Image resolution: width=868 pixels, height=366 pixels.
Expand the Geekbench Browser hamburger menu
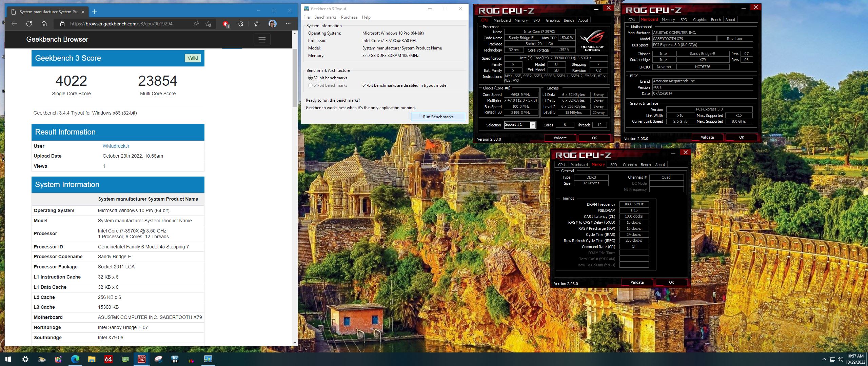[x=262, y=40]
